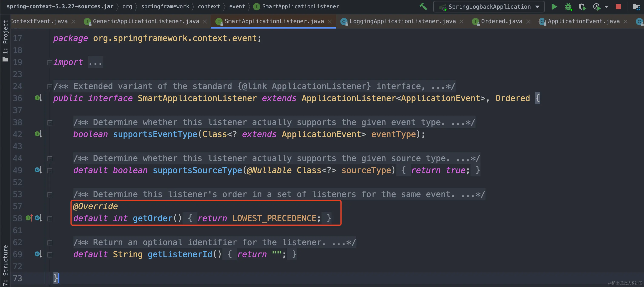The image size is (644, 287).
Task: Click the getOrder method name
Action: 152,218
